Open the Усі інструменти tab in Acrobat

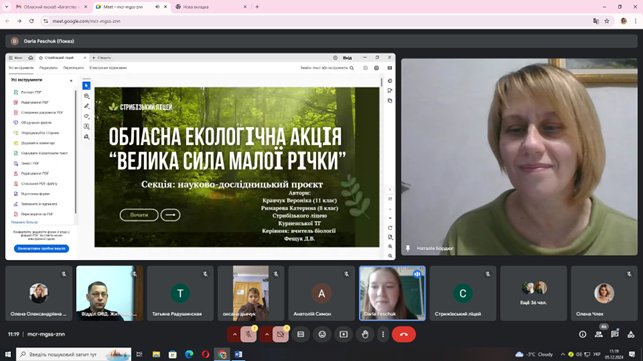[21, 68]
